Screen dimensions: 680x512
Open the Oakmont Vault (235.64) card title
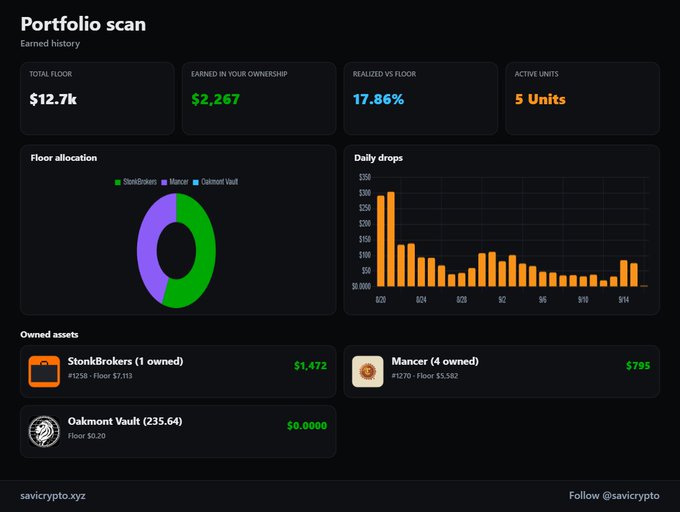pos(125,421)
